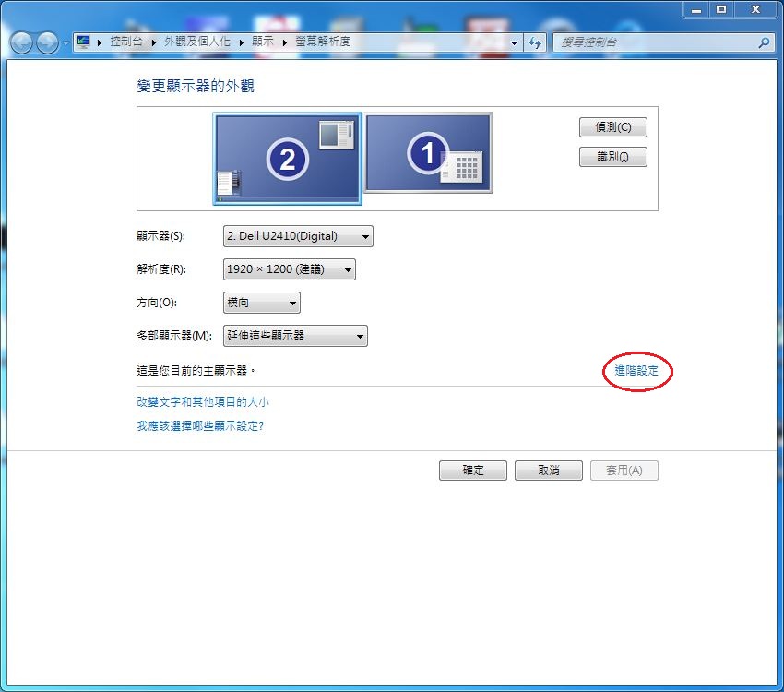The image size is (784, 692).
Task: Click 螢幕解析度 breadcrumb segment
Action: (x=323, y=42)
